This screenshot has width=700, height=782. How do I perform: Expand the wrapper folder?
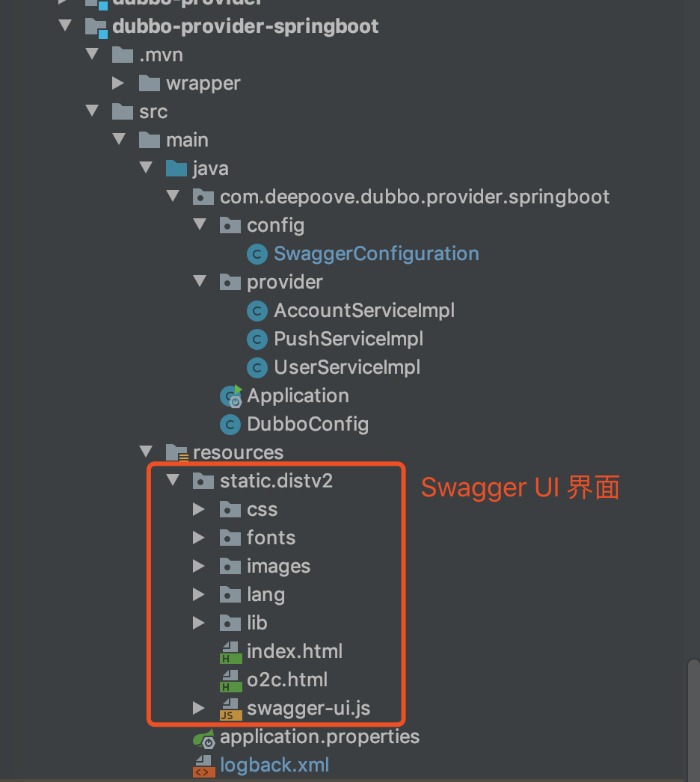tap(118, 82)
